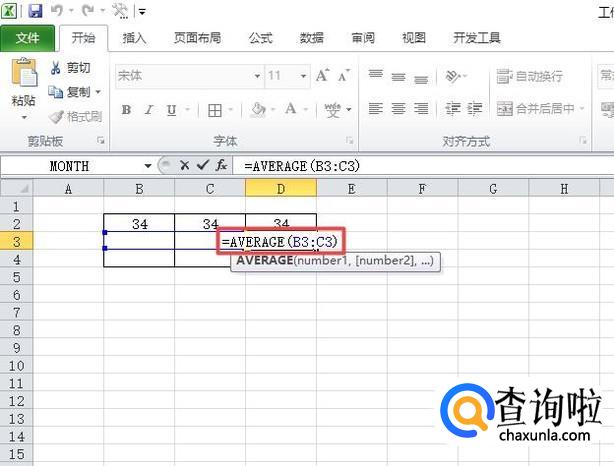Click AVERAGE in the function tooltip
The width and height of the screenshot is (614, 466).
[x=265, y=260]
